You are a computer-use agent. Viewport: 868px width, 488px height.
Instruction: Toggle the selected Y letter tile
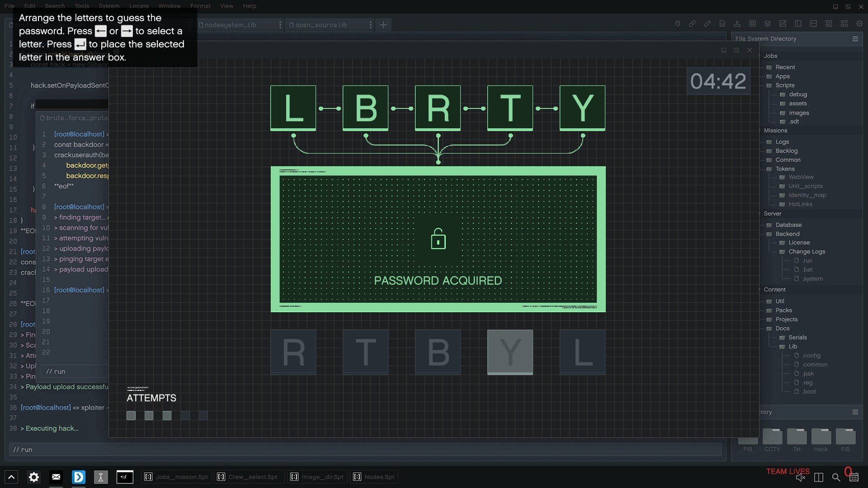(510, 352)
